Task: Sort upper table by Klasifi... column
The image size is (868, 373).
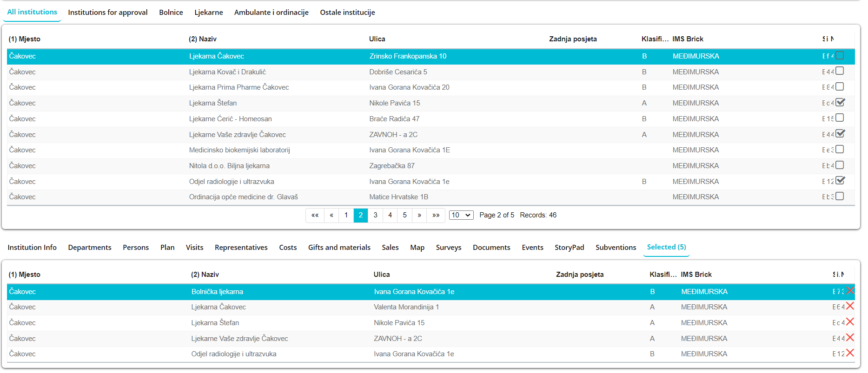Action: (x=655, y=39)
